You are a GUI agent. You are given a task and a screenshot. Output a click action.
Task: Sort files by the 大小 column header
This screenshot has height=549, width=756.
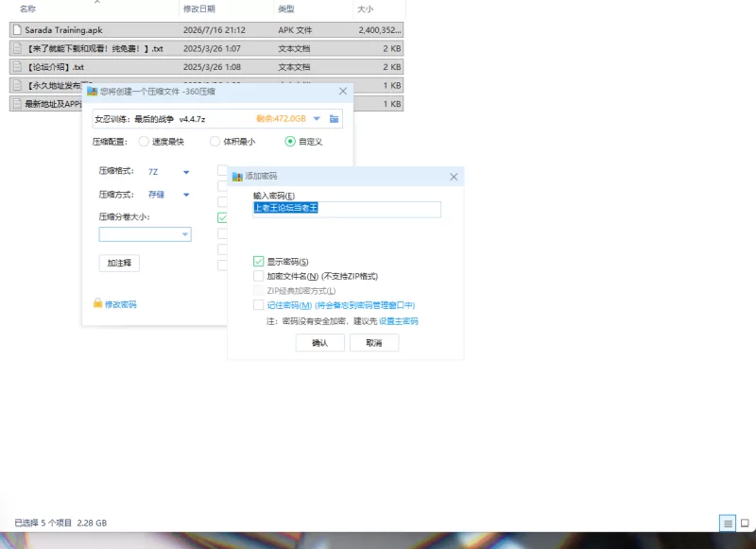point(365,9)
